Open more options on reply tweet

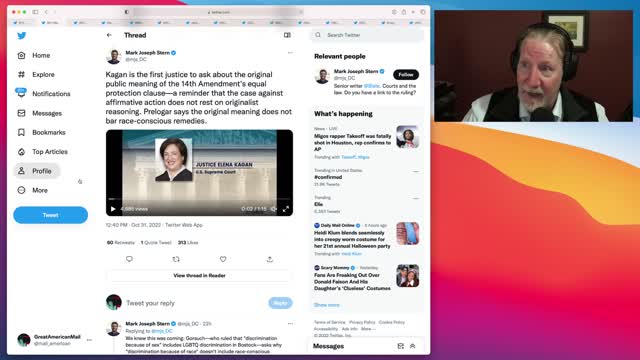coord(290,324)
